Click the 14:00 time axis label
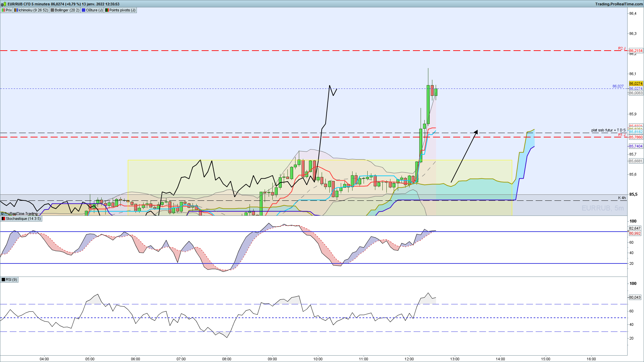Viewport: 644px width, 362px height. tap(500, 359)
